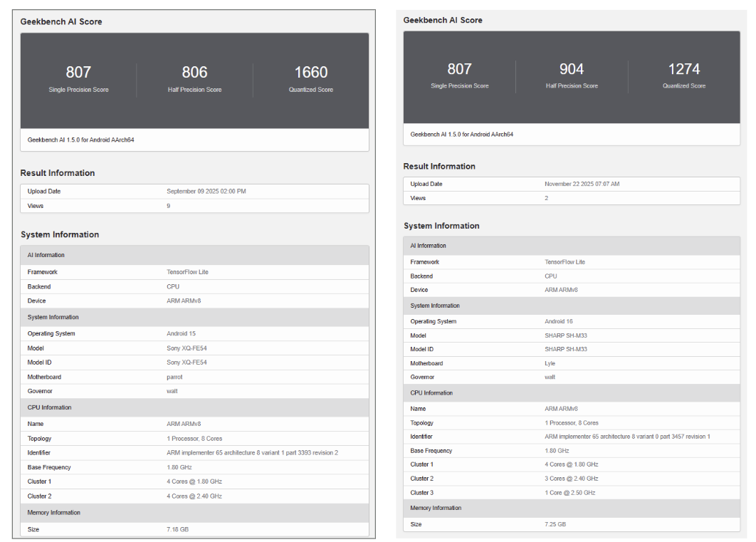The width and height of the screenshot is (756, 542).
Task: Click the Model ID value Sony XQ-FE54
Action: [x=187, y=363]
